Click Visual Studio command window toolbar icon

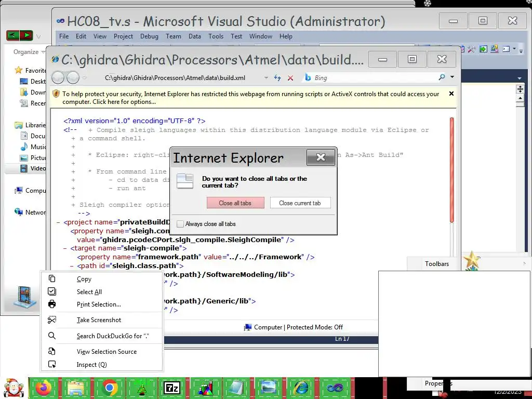[506, 49]
